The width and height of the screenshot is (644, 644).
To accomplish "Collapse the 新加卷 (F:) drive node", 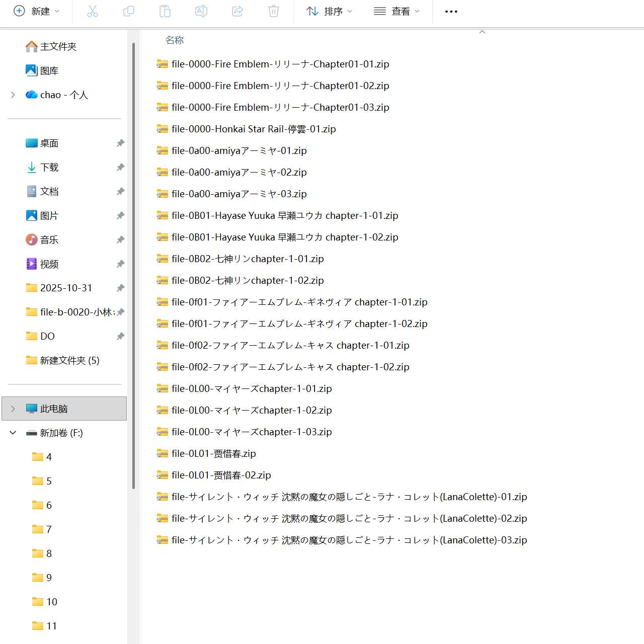I will point(13,433).
